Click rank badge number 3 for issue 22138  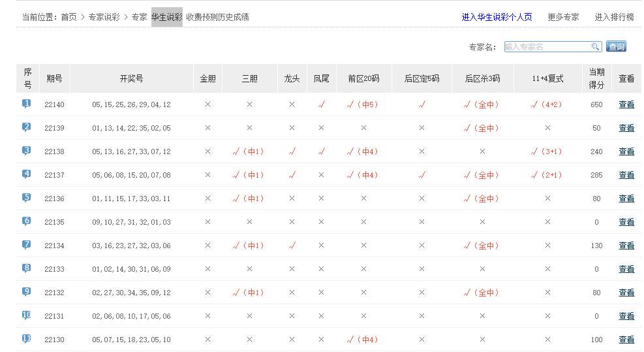pyautogui.click(x=27, y=151)
